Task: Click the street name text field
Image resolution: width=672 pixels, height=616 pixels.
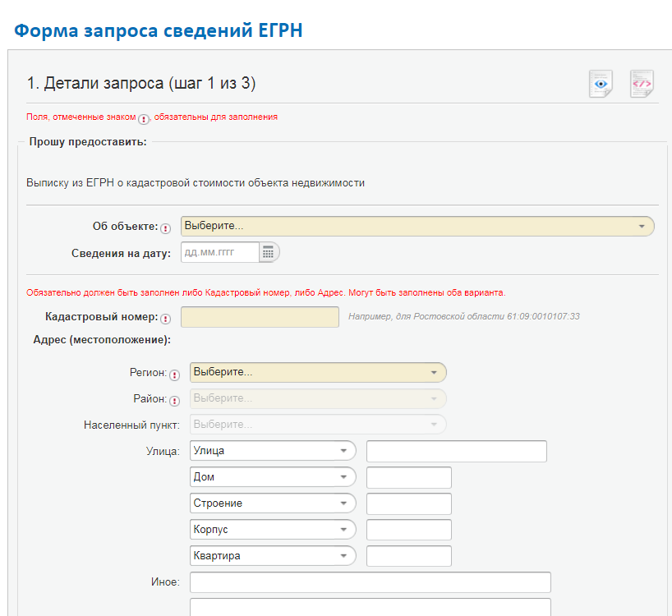Action: point(456,451)
